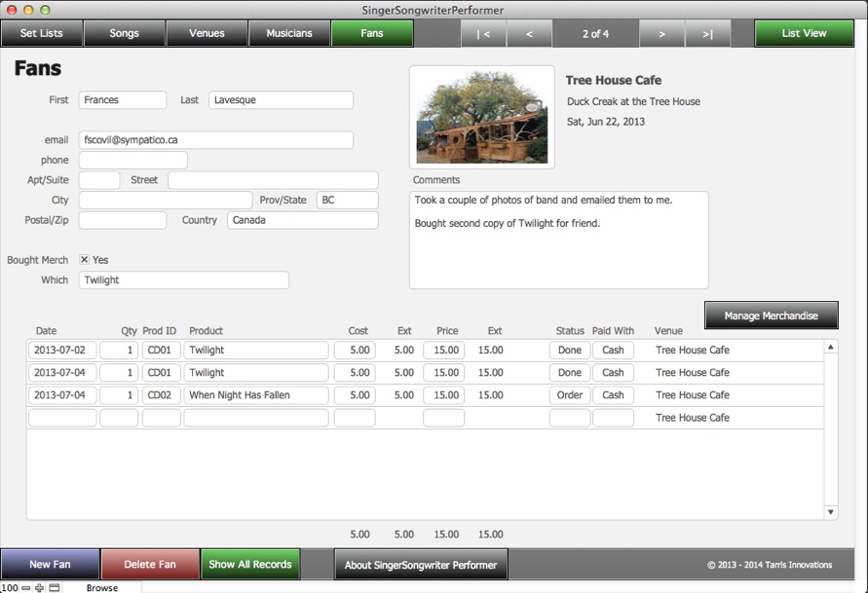Go to the previous fan record
Viewport: 868px width, 593px height.
(529, 33)
